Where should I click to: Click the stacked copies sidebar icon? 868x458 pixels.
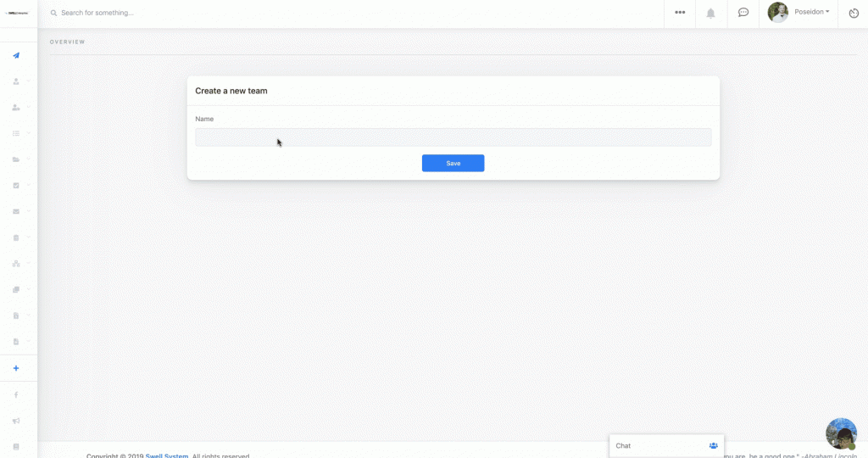[x=16, y=289]
